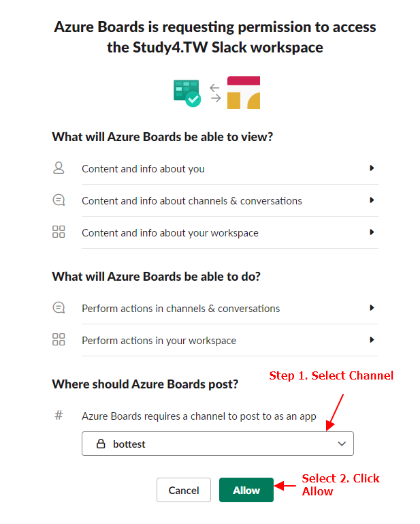Click the Azure Boards app logo

[187, 93]
